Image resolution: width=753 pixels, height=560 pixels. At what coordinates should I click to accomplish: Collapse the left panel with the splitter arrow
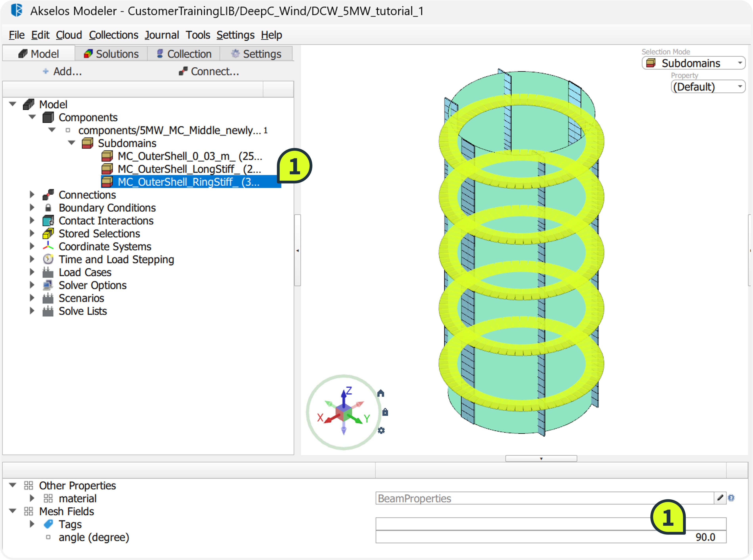[298, 251]
